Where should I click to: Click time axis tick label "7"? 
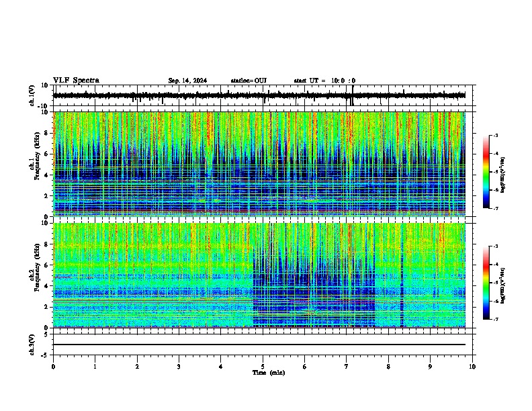point(347,367)
